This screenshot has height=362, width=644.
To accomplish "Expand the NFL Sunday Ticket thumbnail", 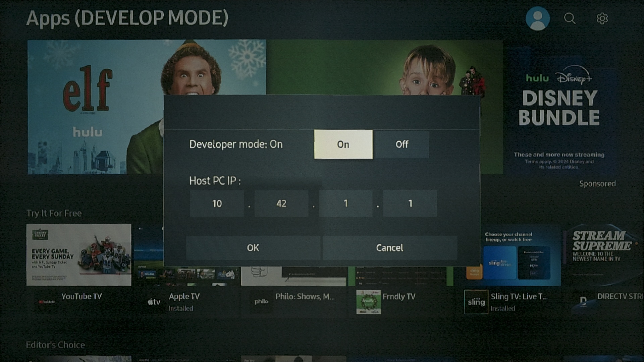I will coord(78,253).
